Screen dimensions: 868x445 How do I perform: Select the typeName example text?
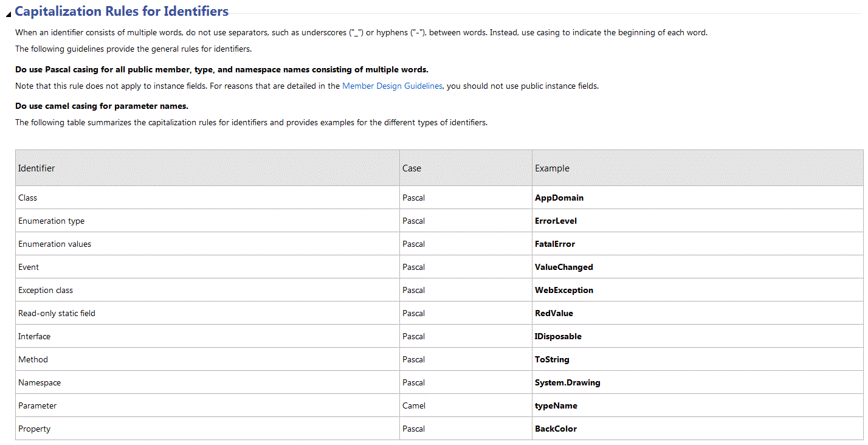tap(556, 406)
